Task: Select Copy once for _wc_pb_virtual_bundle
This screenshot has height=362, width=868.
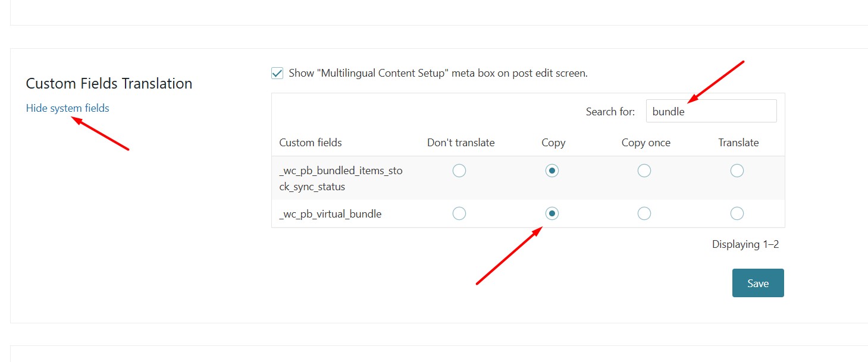Action: pos(644,213)
